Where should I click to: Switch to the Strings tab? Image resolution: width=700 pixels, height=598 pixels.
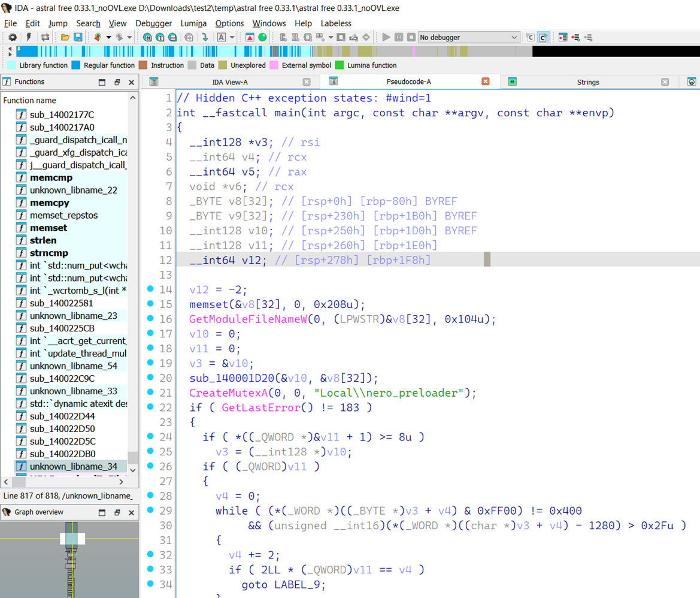[587, 82]
